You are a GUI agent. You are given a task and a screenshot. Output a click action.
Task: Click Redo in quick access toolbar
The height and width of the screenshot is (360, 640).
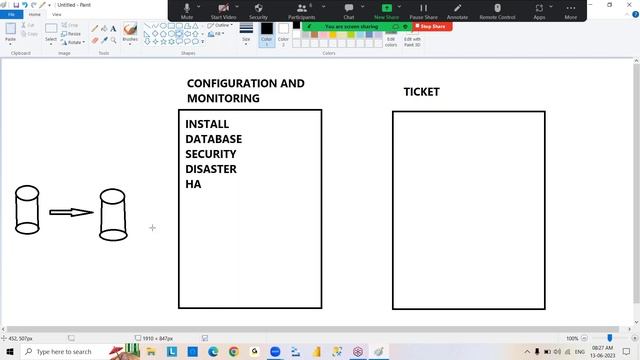click(x=33, y=5)
